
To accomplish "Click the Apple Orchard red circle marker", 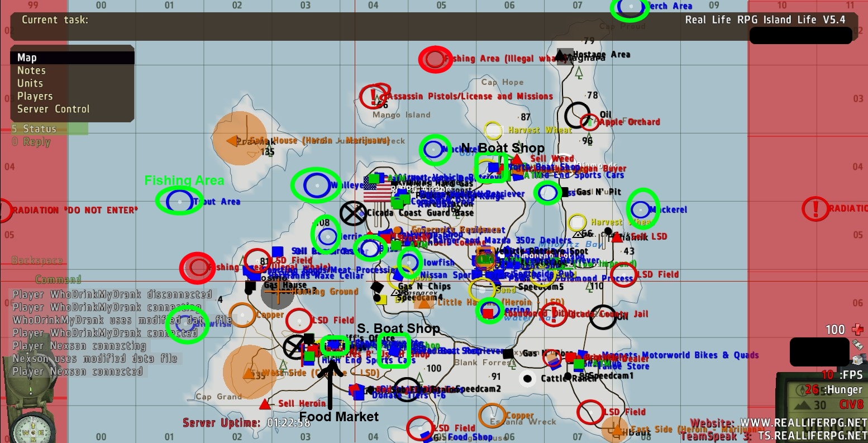I will pos(590,122).
